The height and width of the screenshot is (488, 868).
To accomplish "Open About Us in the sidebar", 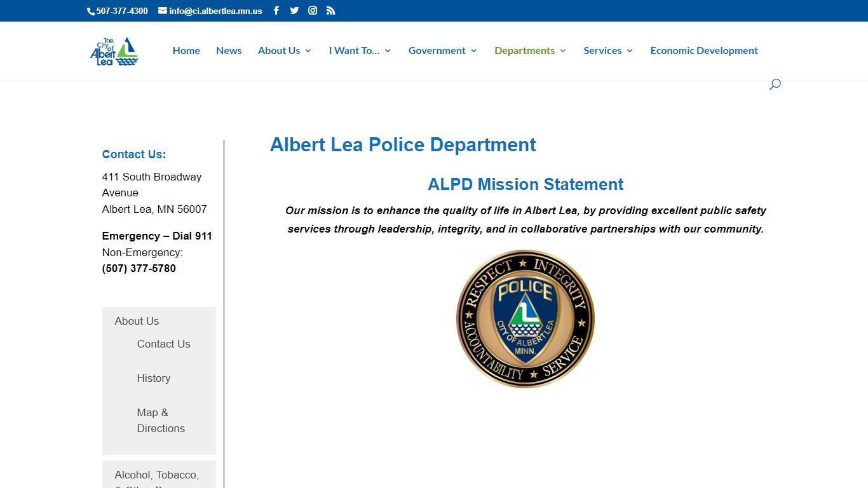I will [137, 321].
